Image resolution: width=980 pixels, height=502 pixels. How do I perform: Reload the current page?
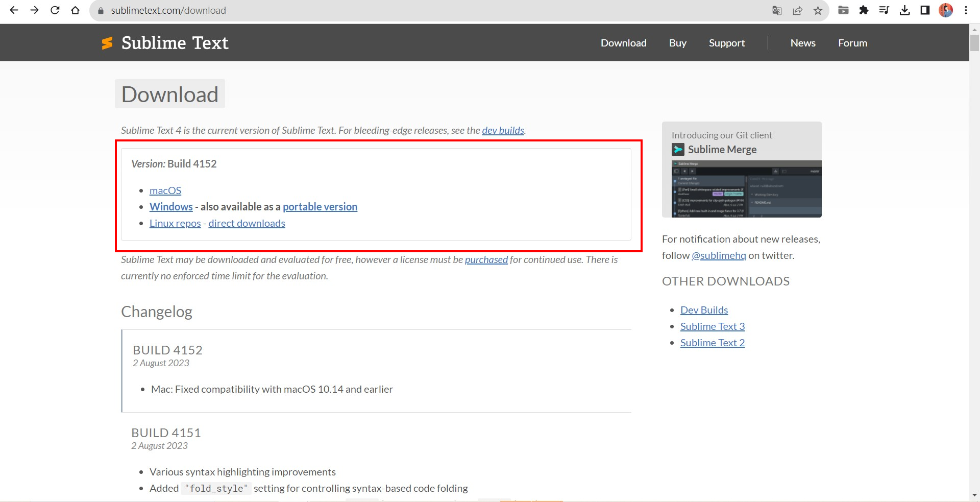pos(55,10)
